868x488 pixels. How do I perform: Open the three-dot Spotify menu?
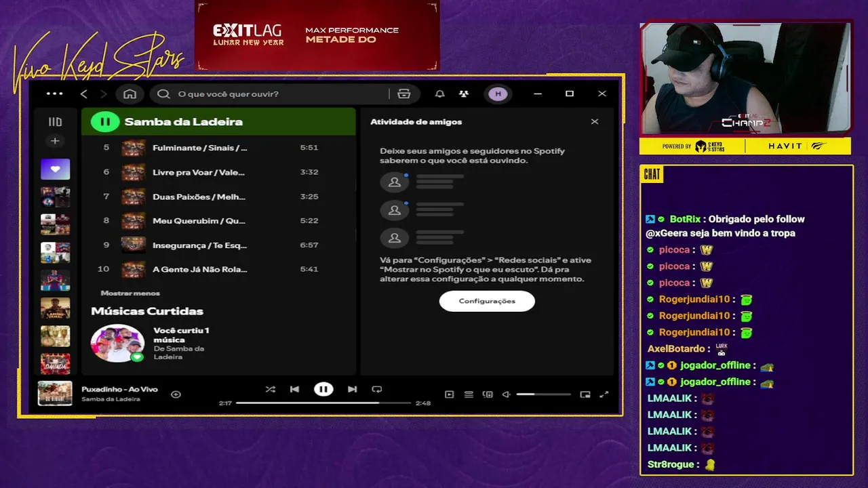click(54, 94)
